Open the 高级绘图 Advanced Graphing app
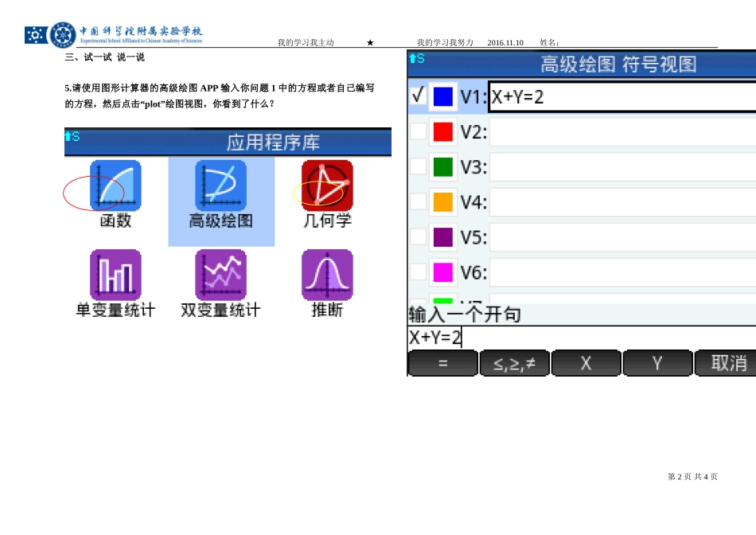Viewport: 756px width, 535px height. point(220,185)
